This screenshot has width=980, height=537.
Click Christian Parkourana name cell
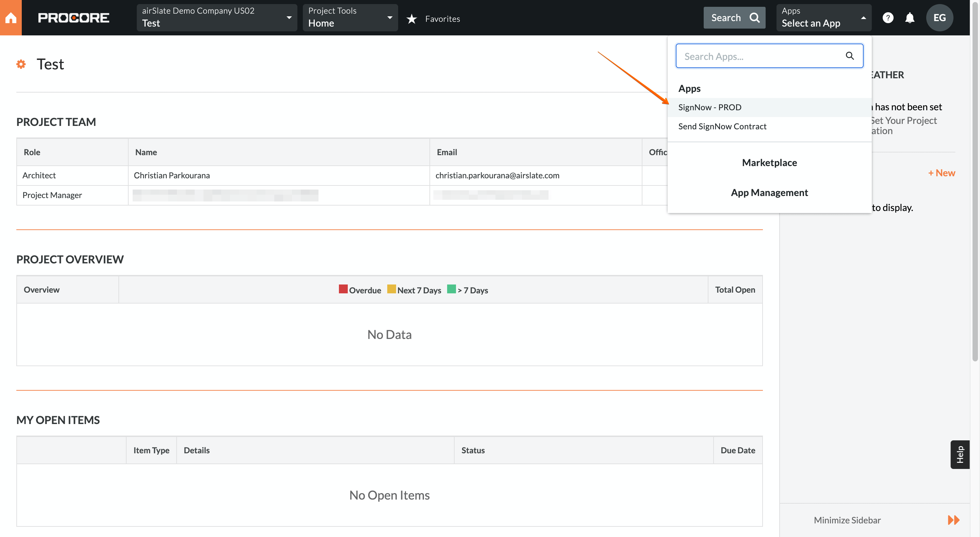[x=278, y=176]
